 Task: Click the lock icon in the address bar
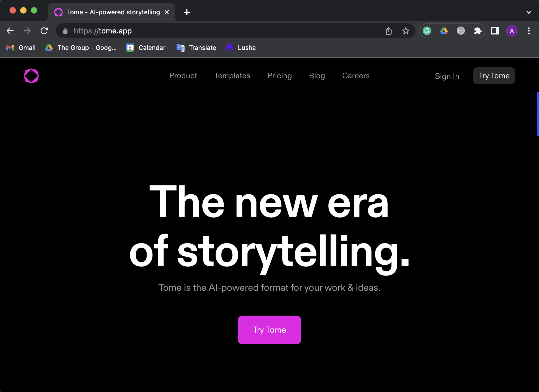click(x=65, y=31)
